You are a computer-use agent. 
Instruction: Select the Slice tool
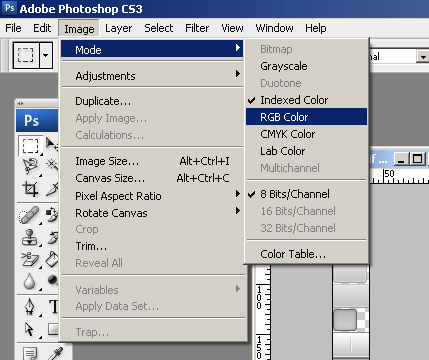52,189
